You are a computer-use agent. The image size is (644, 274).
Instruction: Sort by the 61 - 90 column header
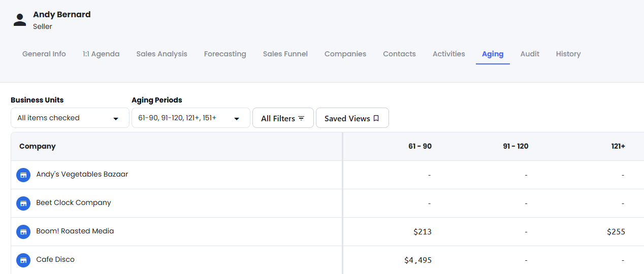(x=420, y=146)
